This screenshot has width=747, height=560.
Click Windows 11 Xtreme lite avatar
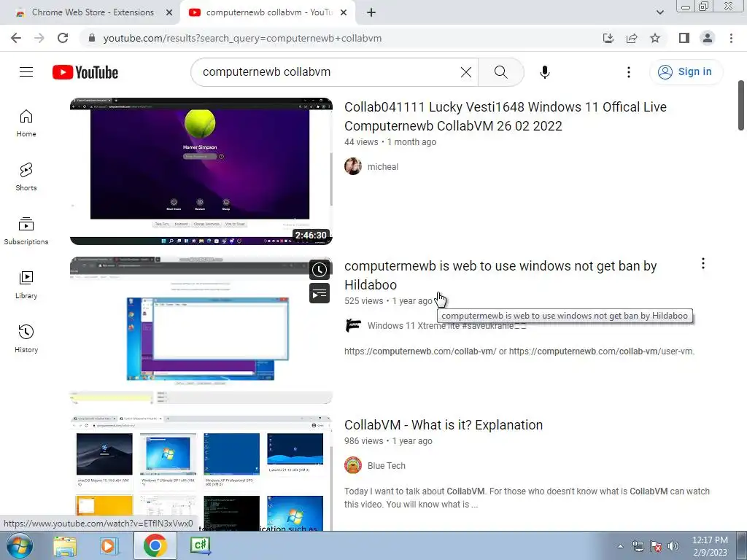pyautogui.click(x=353, y=326)
